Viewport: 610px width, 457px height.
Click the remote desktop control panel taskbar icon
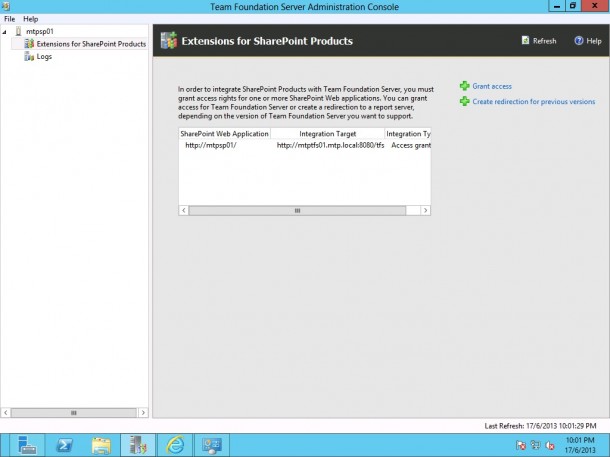click(x=212, y=445)
